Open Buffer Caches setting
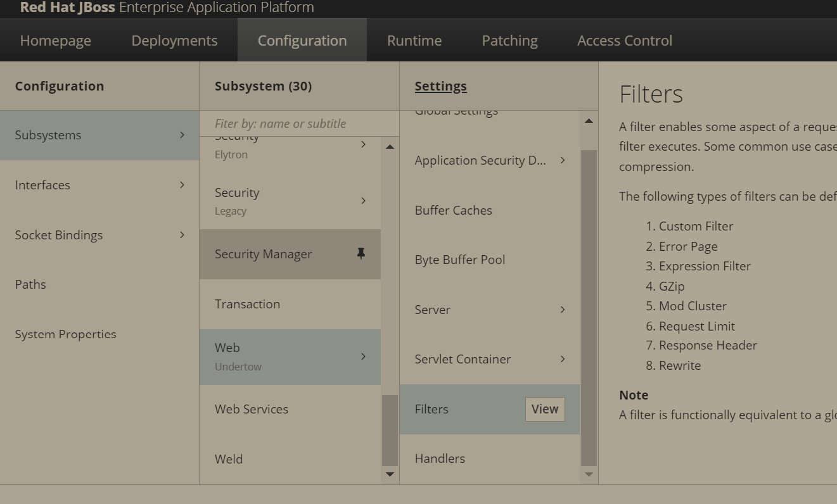Screen dimensions: 837x504 [x=490, y=210]
